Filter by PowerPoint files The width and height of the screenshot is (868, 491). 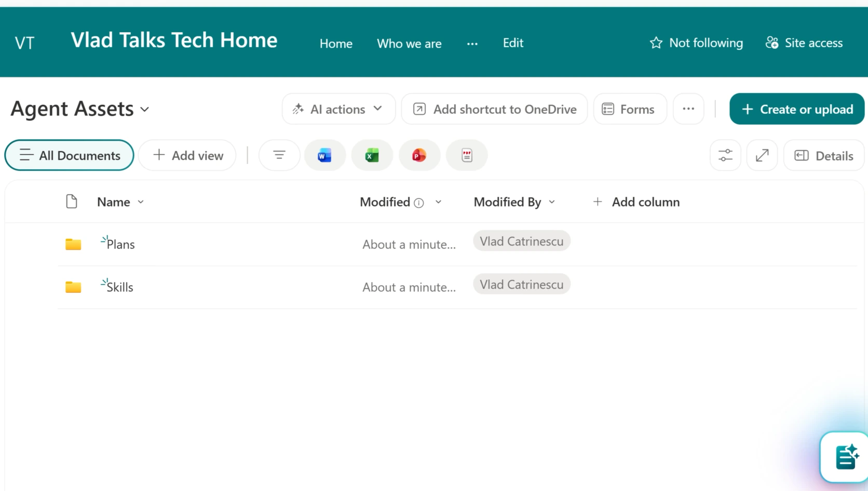click(x=419, y=155)
